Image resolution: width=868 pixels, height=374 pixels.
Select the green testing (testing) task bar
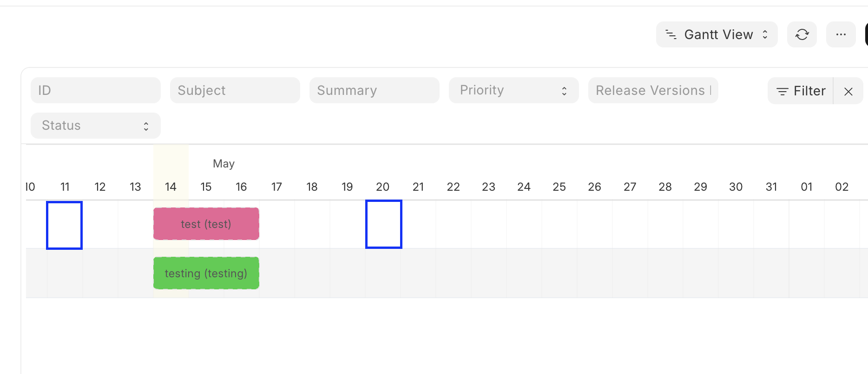[206, 273]
